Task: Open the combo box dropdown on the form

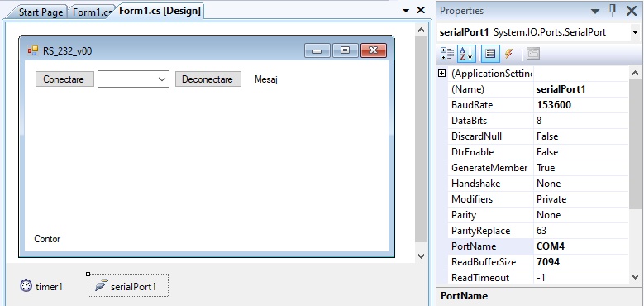Action: click(x=162, y=79)
